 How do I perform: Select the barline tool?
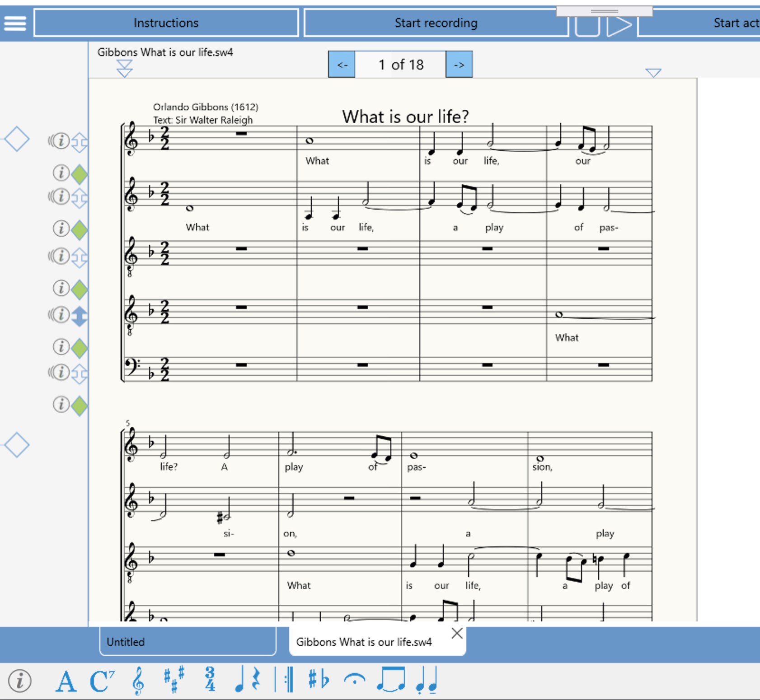coord(285,680)
